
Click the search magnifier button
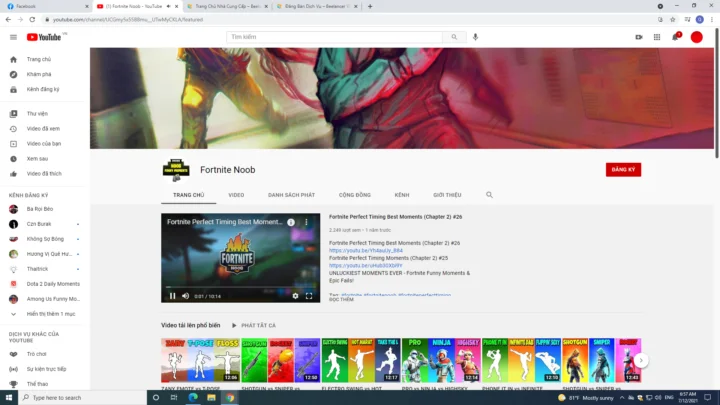coord(454,37)
